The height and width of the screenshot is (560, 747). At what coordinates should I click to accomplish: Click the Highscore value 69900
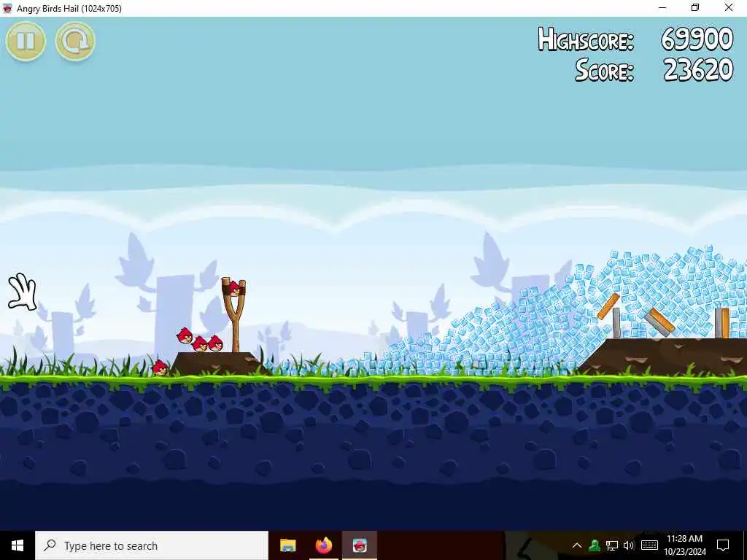pos(697,39)
